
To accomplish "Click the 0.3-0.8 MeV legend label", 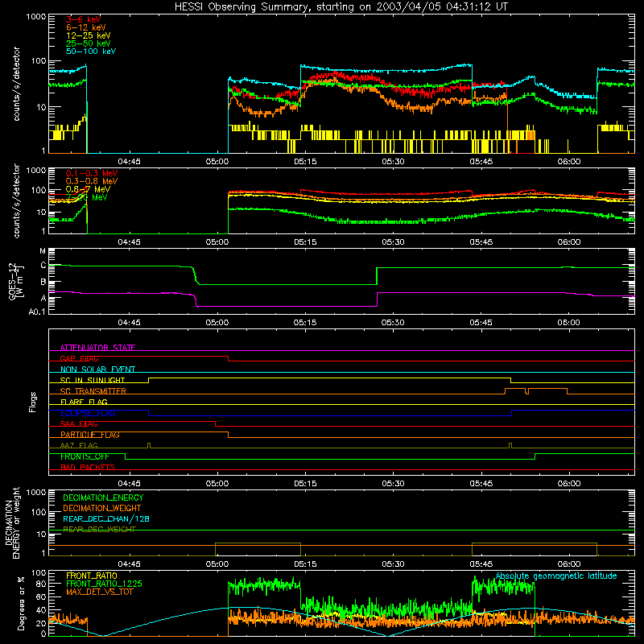I will click(x=92, y=181).
